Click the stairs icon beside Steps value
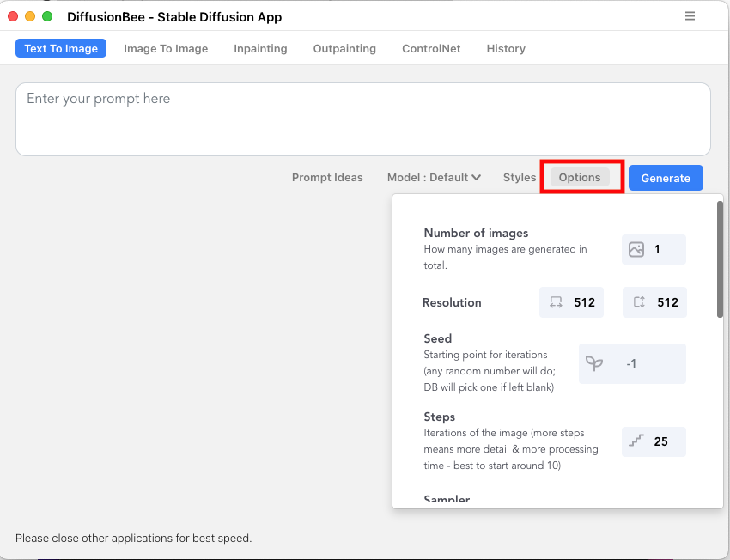This screenshot has width=730, height=560. point(636,441)
